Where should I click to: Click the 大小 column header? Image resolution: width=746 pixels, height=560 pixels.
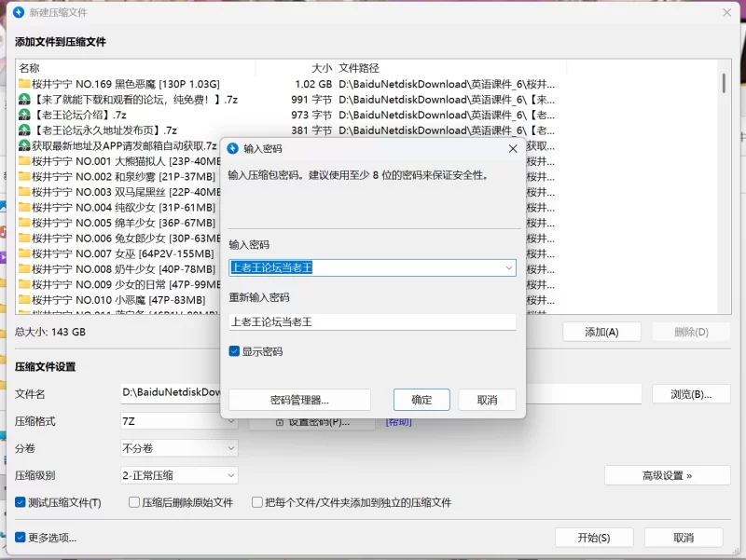(x=321, y=68)
